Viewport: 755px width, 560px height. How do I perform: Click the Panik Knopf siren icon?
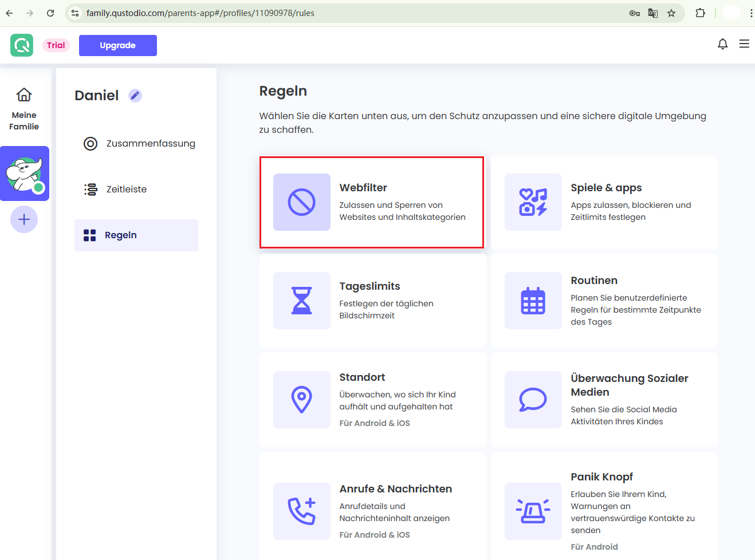pyautogui.click(x=533, y=511)
